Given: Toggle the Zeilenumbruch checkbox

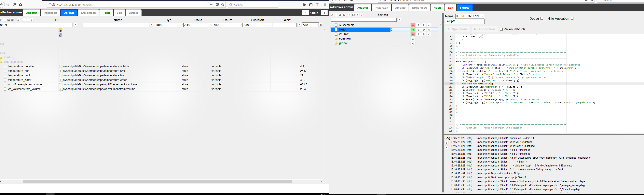Looking at the screenshot, I should [501, 29].
